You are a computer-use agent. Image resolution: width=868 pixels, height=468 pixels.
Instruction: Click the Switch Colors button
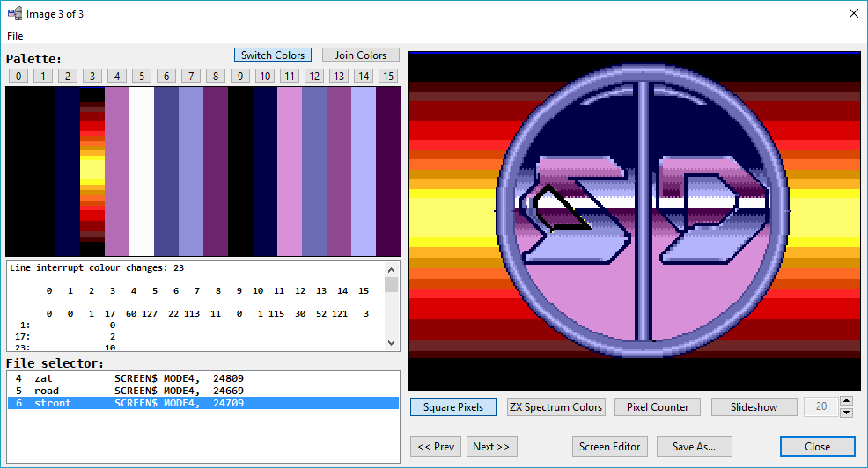click(x=273, y=55)
